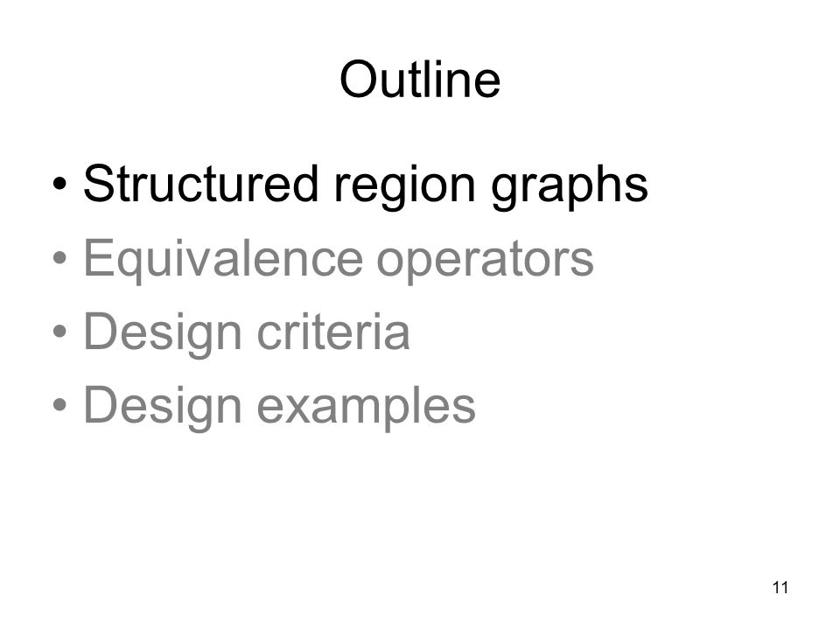The height and width of the screenshot is (630, 840).
Task: Click the slide number 11
Action: coord(780,588)
